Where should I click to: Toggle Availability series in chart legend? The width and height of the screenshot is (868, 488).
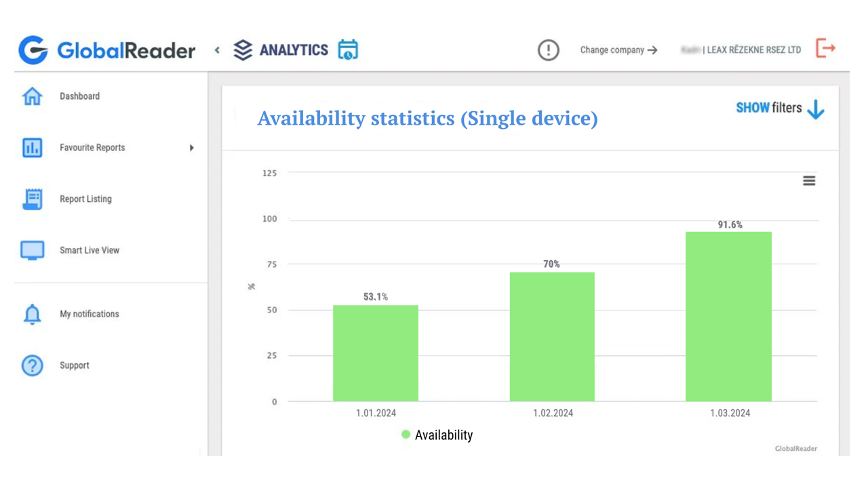pyautogui.click(x=437, y=435)
